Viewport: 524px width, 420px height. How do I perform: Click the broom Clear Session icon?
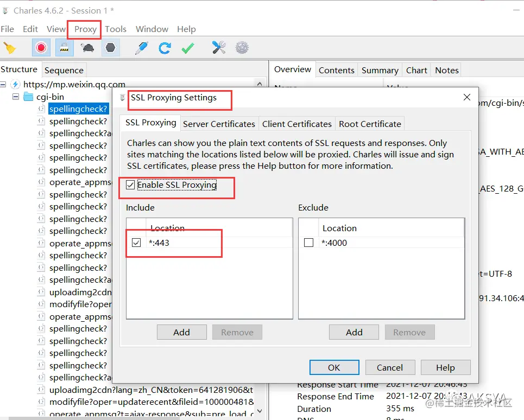click(x=9, y=48)
